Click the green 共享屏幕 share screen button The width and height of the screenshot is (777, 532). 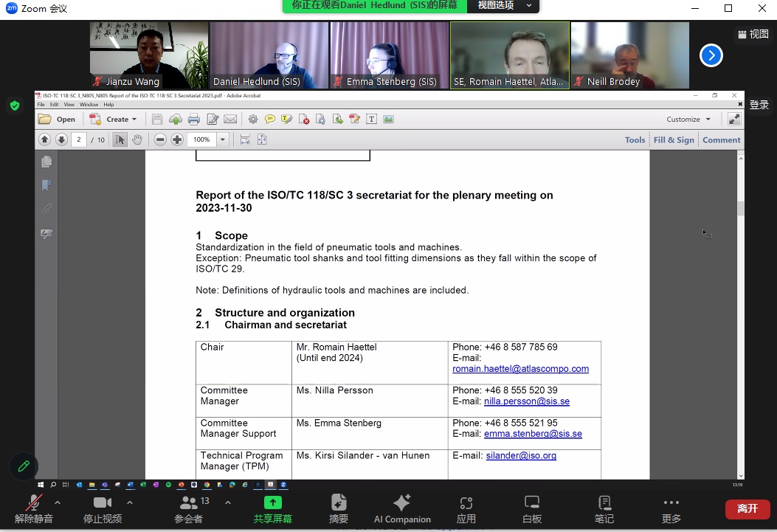click(272, 508)
